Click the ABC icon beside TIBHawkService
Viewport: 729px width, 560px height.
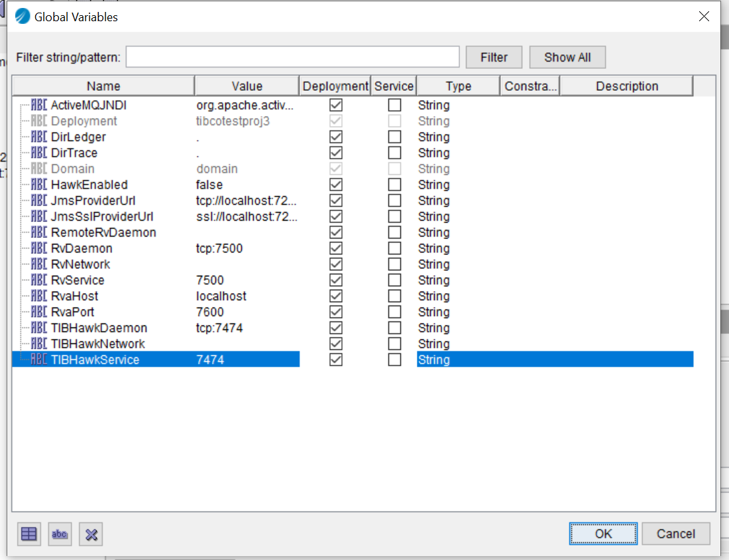39,360
